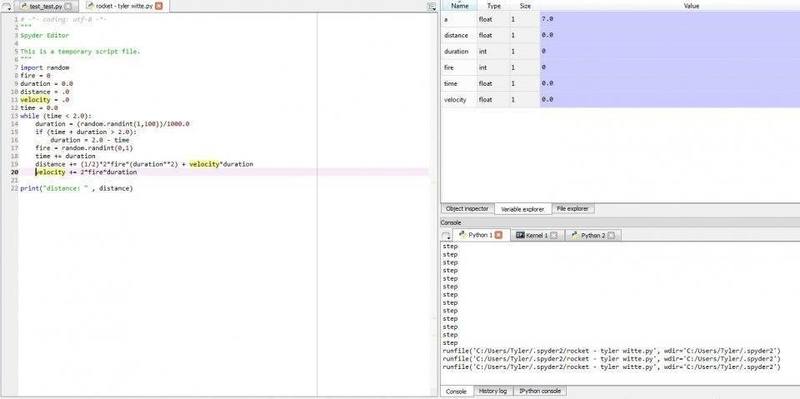
Task: Click the Python 2 tab icon
Action: click(575, 235)
